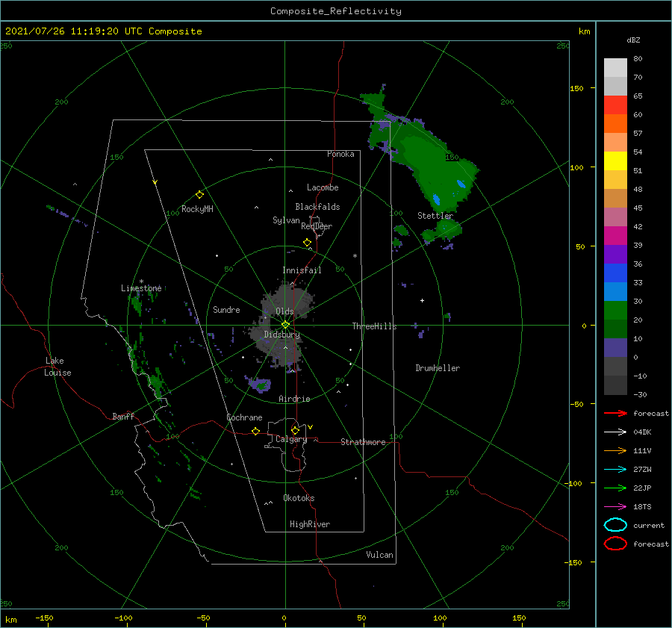
Task: Click the Vulcan label
Action: click(380, 555)
